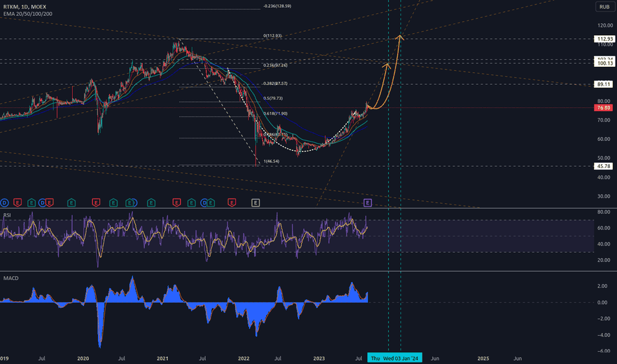Click the 120.00 value on price scale
617x364 pixels.
pyautogui.click(x=605, y=26)
